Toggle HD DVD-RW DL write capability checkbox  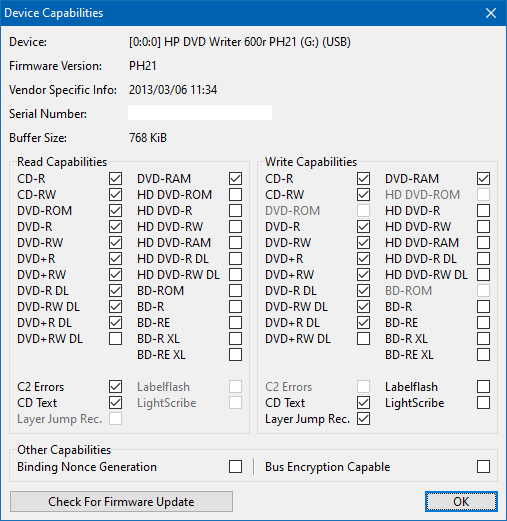click(483, 274)
